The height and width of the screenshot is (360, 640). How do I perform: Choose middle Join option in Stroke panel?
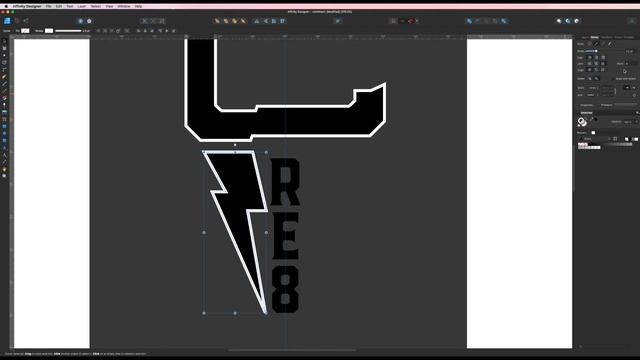[x=596, y=64]
